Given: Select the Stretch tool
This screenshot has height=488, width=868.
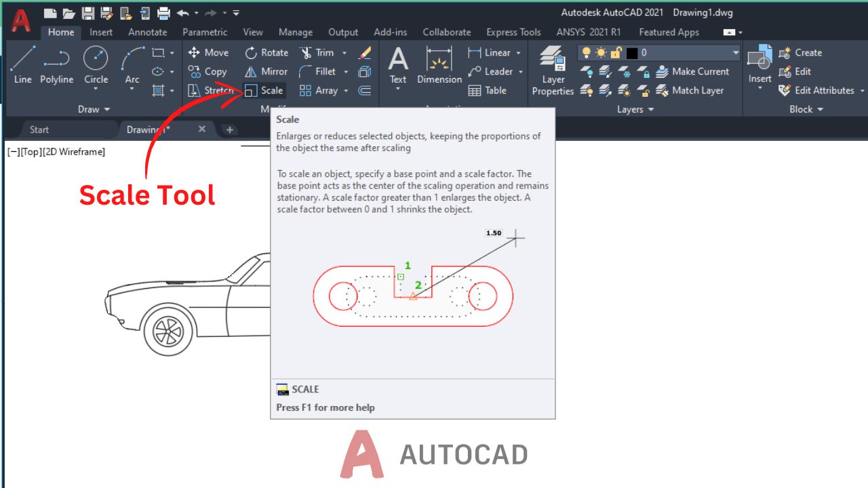Looking at the screenshot, I should (x=210, y=90).
